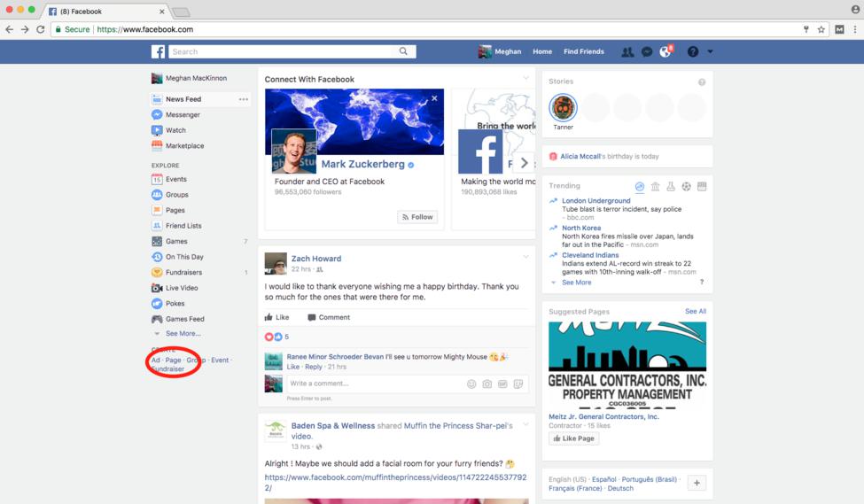Open Messenger icon in top bar
The height and width of the screenshot is (504, 864).
pos(647,51)
